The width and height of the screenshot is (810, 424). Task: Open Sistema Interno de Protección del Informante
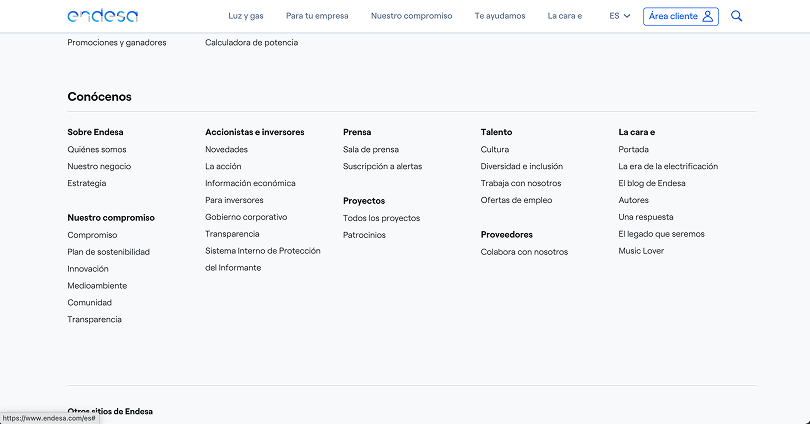262,259
